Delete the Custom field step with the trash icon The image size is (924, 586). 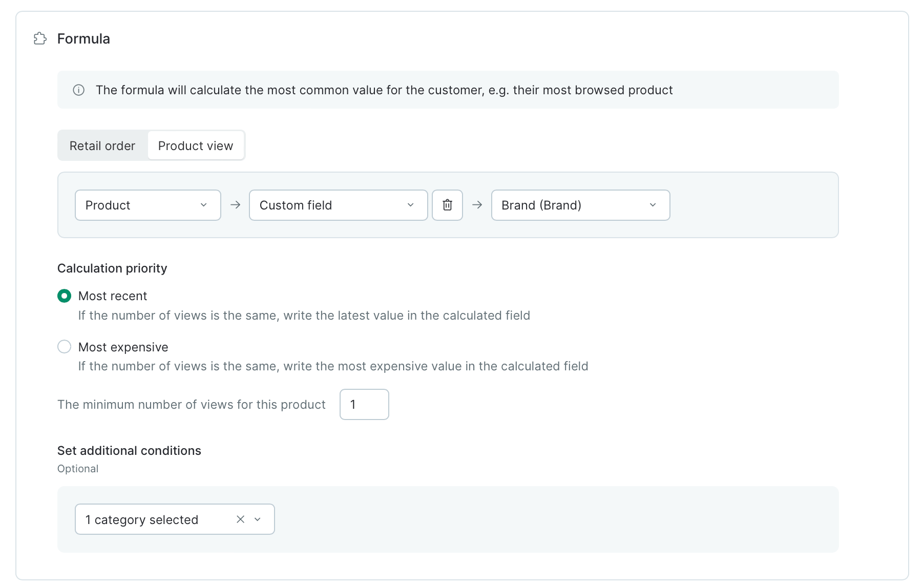447,205
